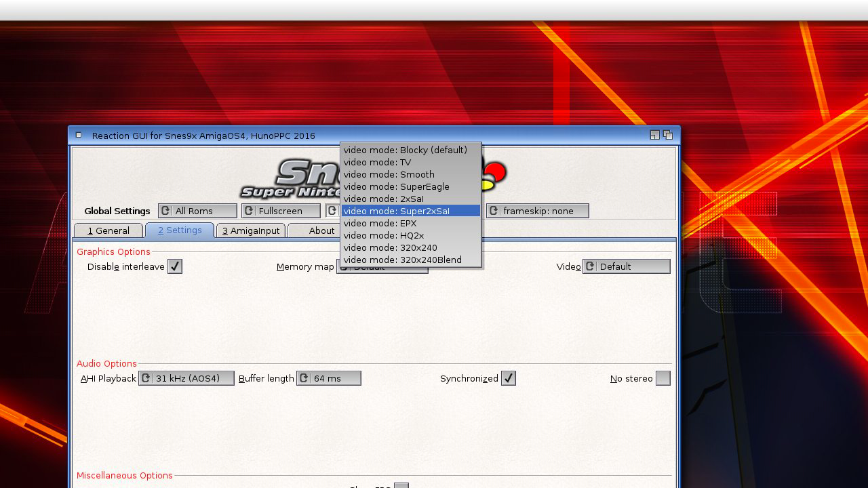Viewport: 868px width, 488px height.
Task: Toggle the Synchronized audio checkbox
Action: (509, 378)
